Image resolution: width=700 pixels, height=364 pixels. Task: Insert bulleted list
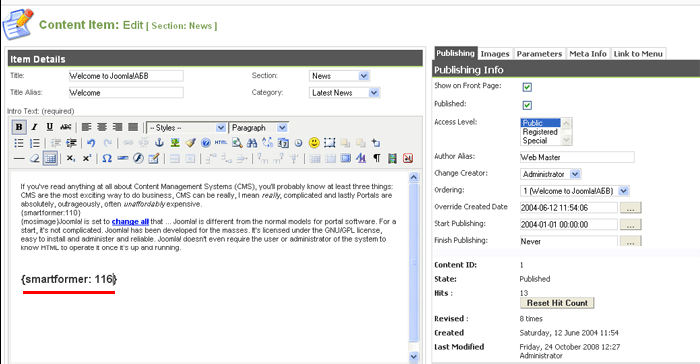click(x=19, y=143)
